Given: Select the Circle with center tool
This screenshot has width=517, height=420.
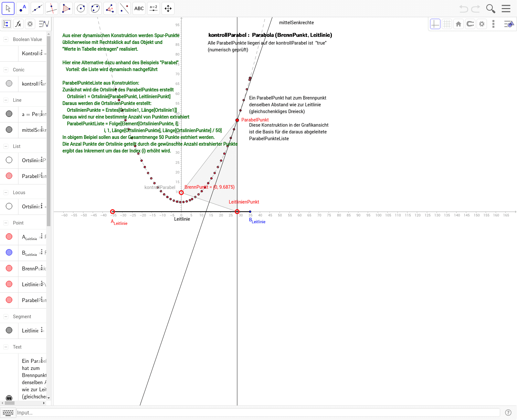Looking at the screenshot, I should [x=81, y=8].
